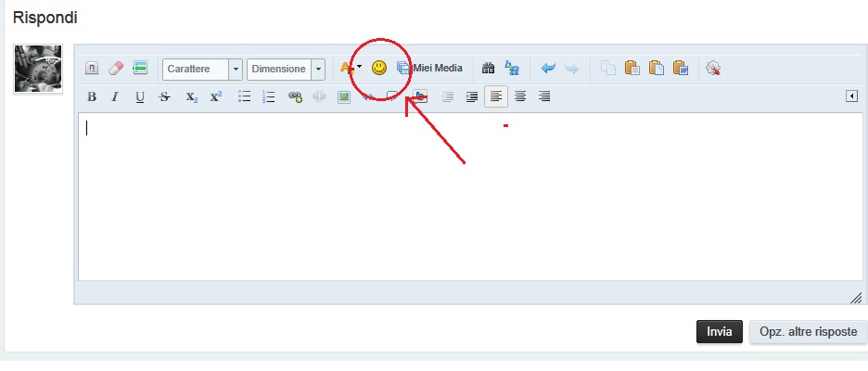The image size is (868, 371).
Task: Toggle superscript formatting
Action: click(215, 96)
